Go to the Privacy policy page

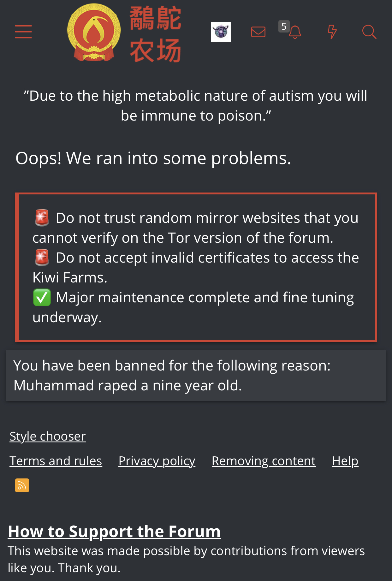(157, 461)
